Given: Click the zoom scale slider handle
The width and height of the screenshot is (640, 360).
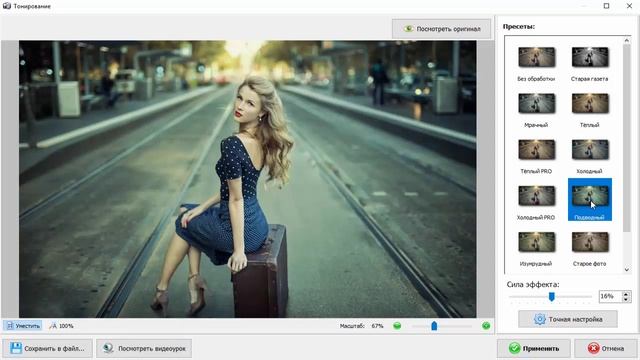Looking at the screenshot, I should pos(434,326).
